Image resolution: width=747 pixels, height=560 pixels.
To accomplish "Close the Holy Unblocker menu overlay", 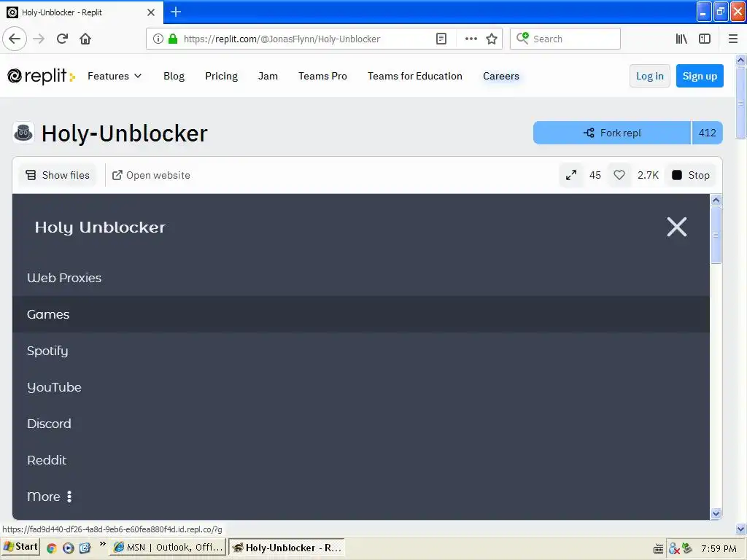I will [x=676, y=227].
